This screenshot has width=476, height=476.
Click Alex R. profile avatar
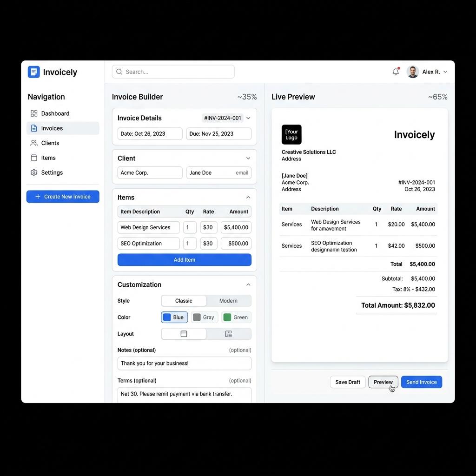[413, 72]
